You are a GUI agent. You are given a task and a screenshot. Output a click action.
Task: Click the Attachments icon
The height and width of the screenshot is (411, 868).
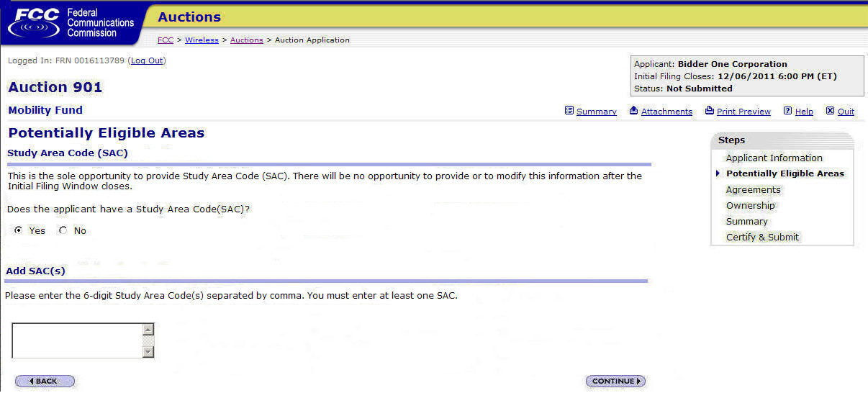(634, 111)
